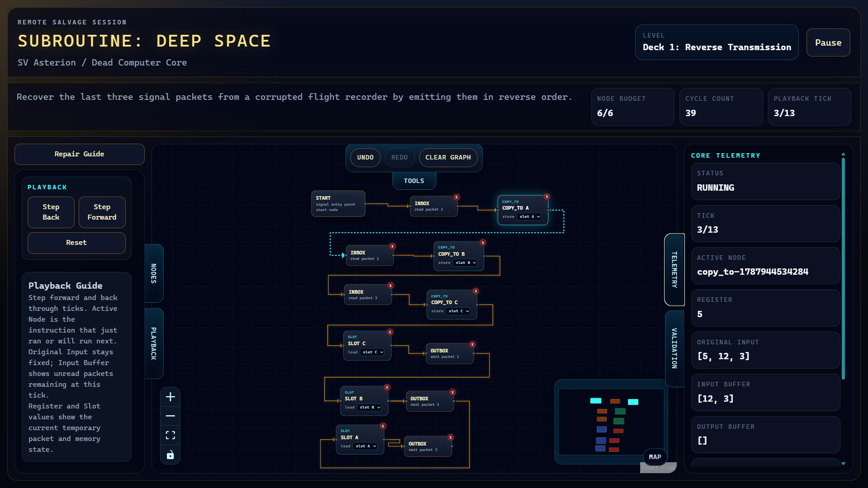Open the PLAYBACK side tab

[x=154, y=343]
